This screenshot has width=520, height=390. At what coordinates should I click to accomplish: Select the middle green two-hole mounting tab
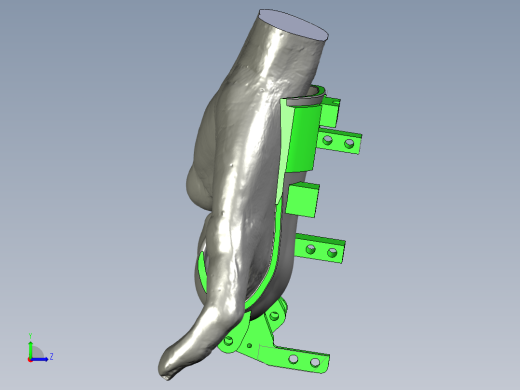click(x=320, y=248)
